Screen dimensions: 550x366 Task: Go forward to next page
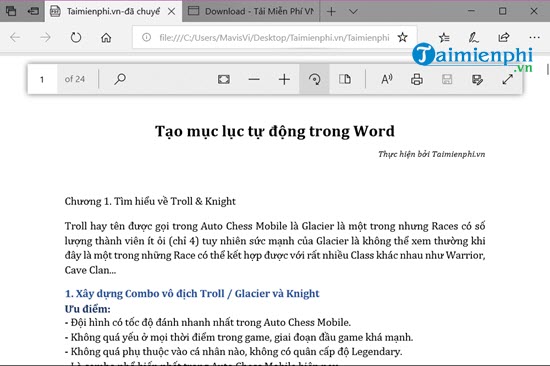45,37
